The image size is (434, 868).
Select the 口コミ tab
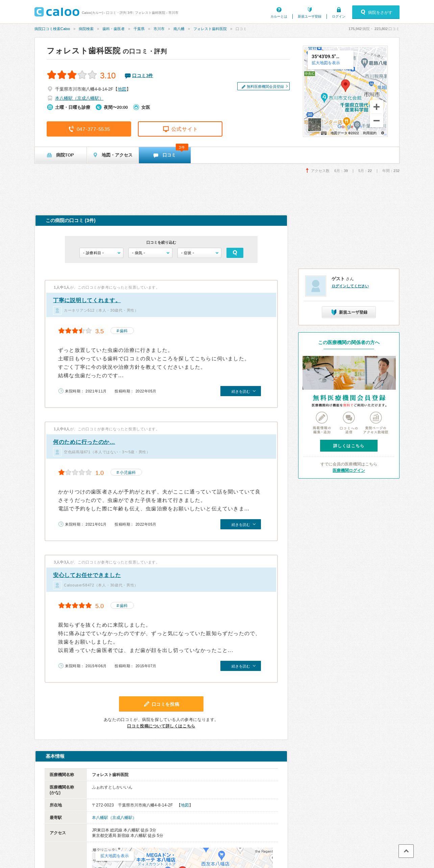165,155
